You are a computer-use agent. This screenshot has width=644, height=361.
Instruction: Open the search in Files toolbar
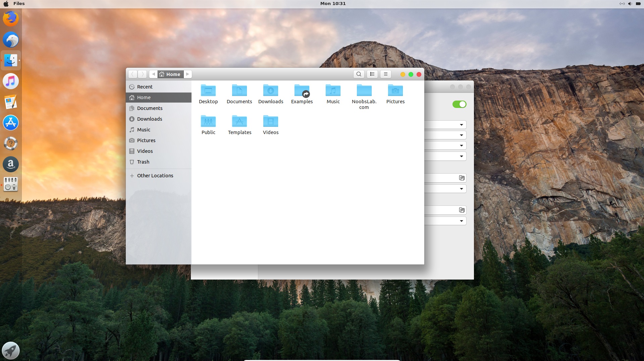tap(359, 74)
